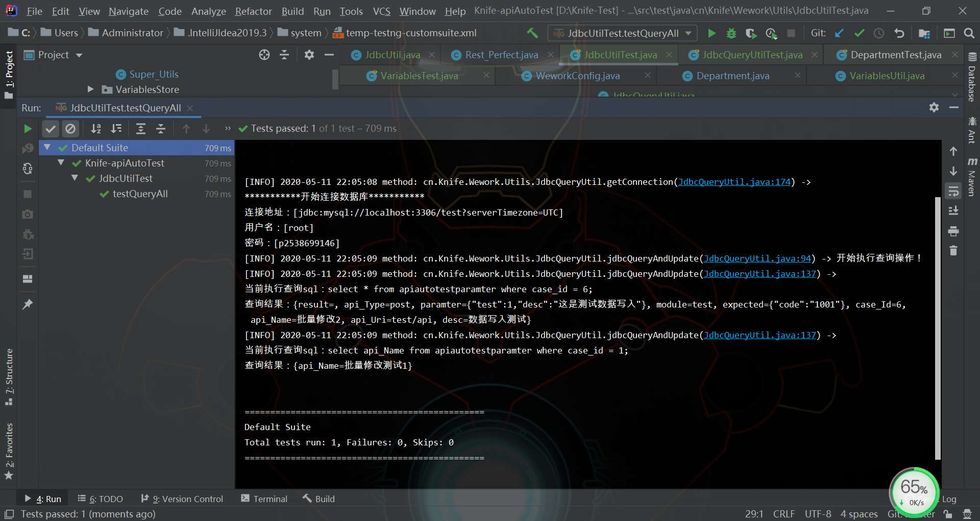Viewport: 980px width, 521px height.
Task: Sort test results alphabetically
Action: 96,129
